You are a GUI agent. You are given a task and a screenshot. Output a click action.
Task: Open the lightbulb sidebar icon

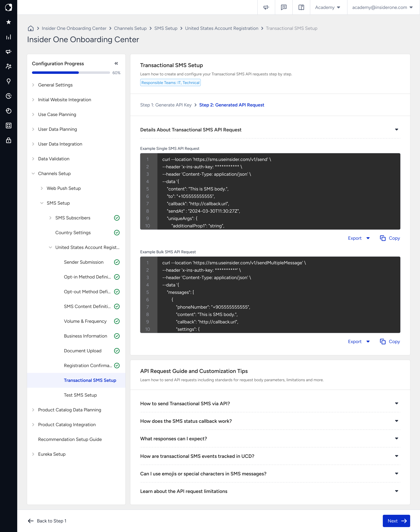pos(9,81)
